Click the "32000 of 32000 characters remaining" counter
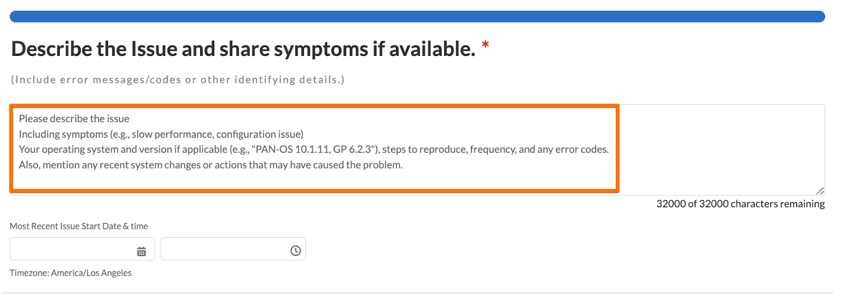 tap(740, 204)
